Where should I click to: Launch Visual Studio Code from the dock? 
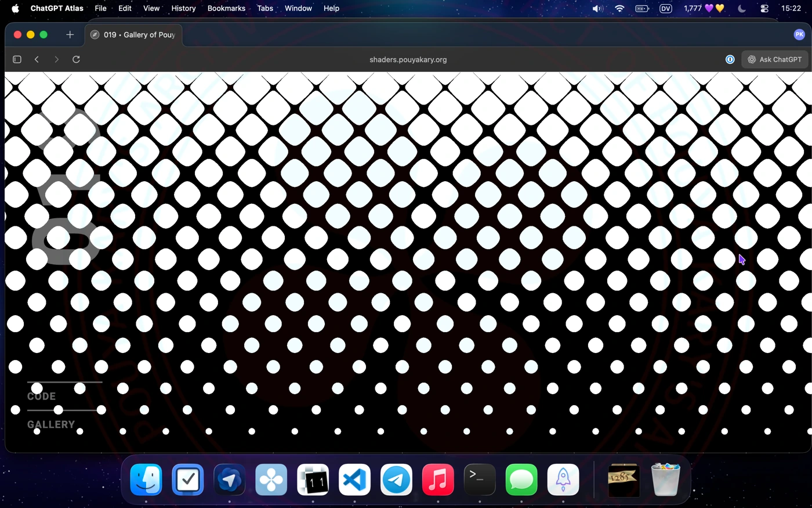[x=354, y=480]
